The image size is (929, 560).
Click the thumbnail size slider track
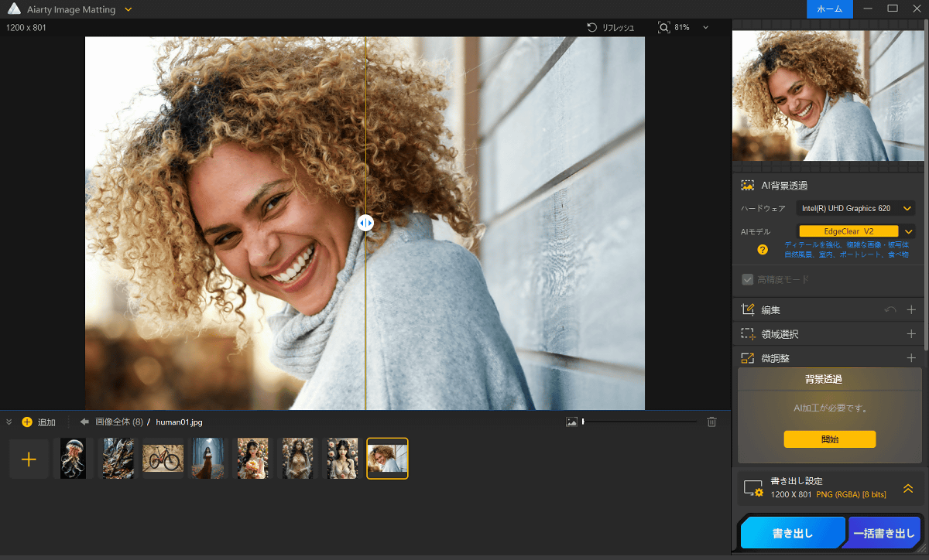tap(639, 422)
